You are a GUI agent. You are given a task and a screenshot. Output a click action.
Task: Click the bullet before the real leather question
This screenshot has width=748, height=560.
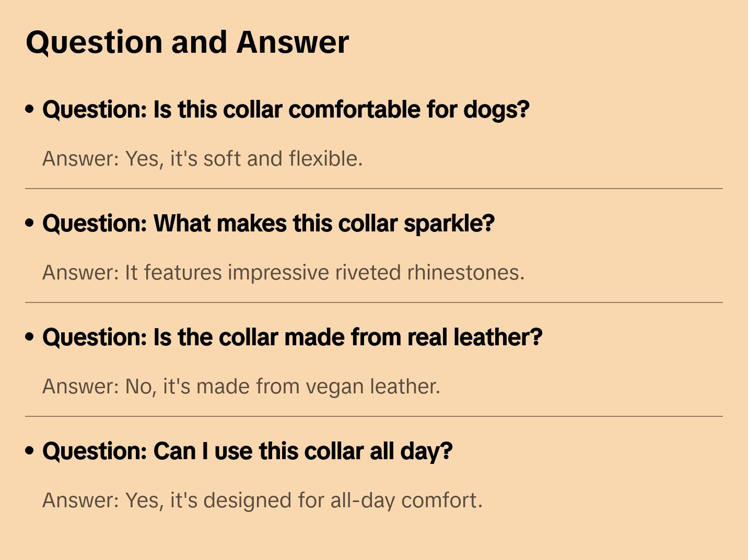point(30,337)
